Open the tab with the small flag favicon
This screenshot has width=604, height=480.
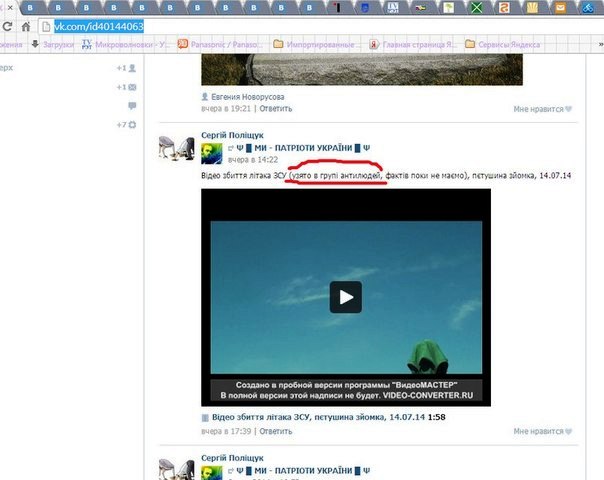(421, 7)
